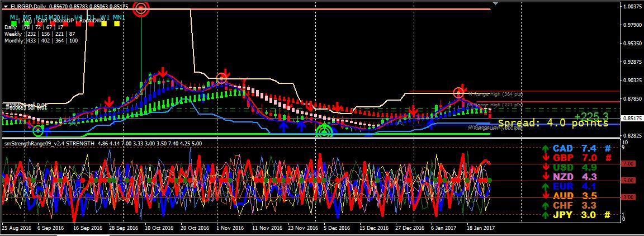Click the yellow square under MN1
This screenshot has width=644, height=236.
point(117,24)
